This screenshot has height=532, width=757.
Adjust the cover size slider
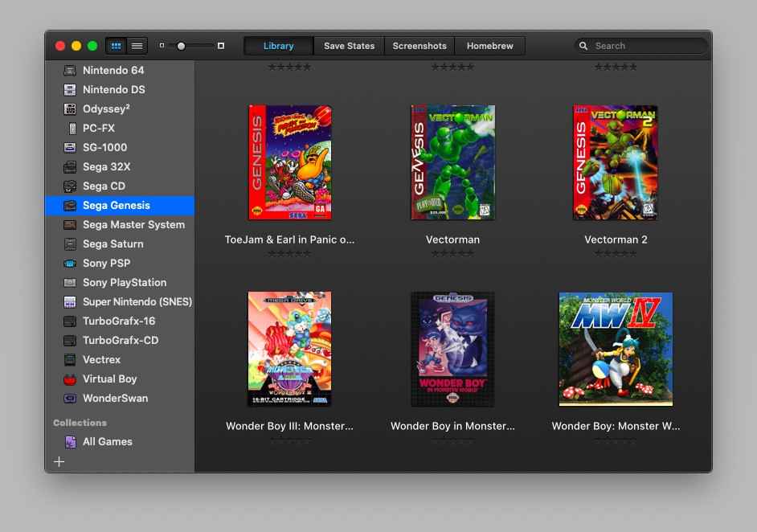(182, 46)
